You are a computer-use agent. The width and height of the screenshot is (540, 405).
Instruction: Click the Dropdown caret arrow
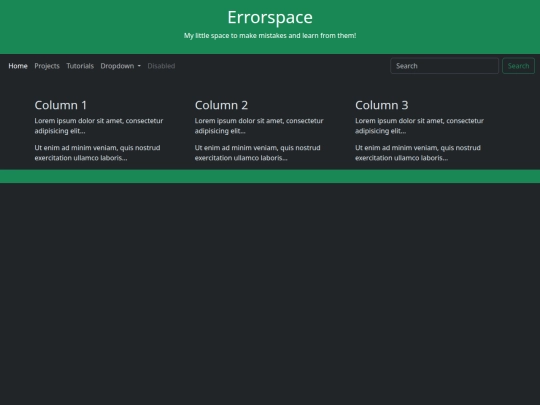pos(139,66)
